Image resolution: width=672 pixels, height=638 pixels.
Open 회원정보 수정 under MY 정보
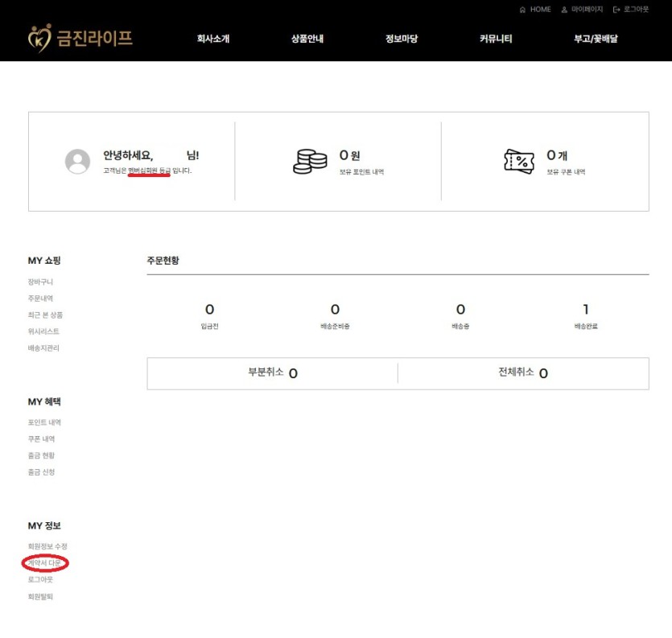[x=47, y=547]
